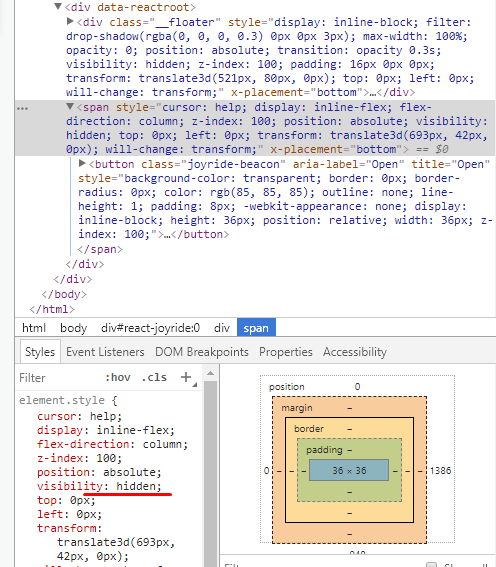
Task: Select body in the breadcrumb bar
Action: pyautogui.click(x=73, y=328)
